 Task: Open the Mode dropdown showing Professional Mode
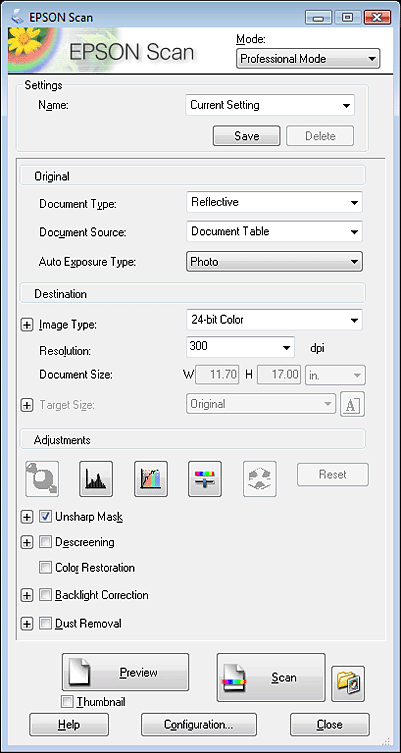click(308, 59)
